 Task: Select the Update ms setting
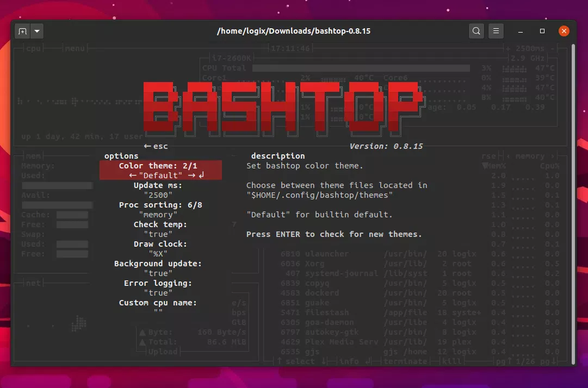coord(159,185)
